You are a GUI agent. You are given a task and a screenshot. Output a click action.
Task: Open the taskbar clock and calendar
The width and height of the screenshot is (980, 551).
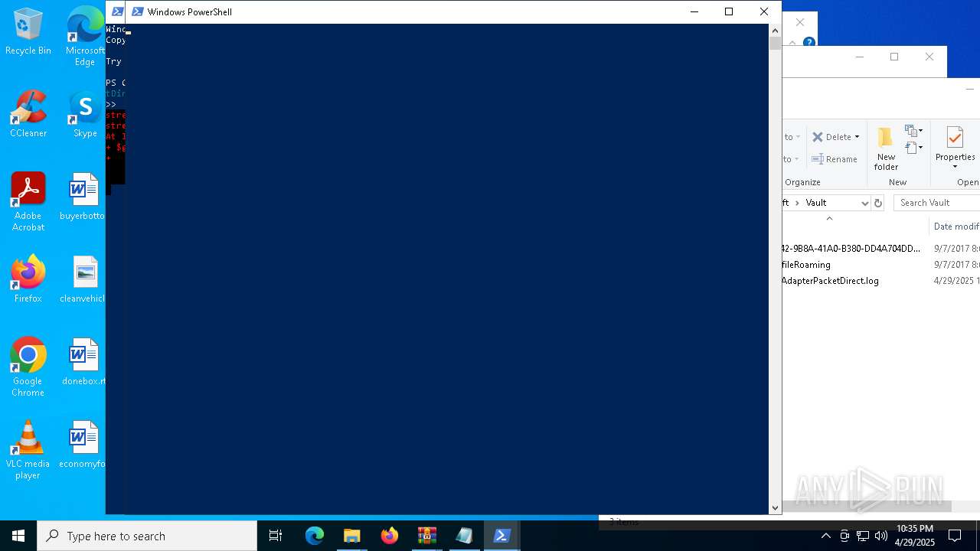[915, 536]
